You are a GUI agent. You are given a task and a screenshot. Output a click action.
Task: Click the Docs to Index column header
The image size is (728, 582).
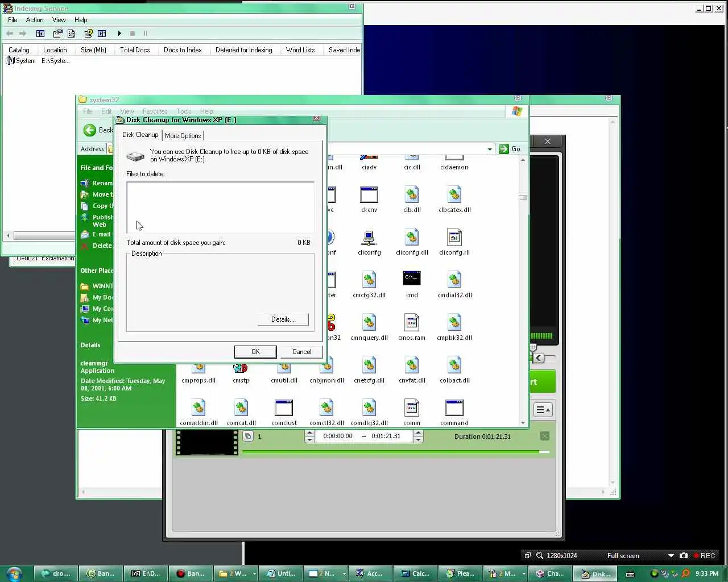(x=183, y=50)
